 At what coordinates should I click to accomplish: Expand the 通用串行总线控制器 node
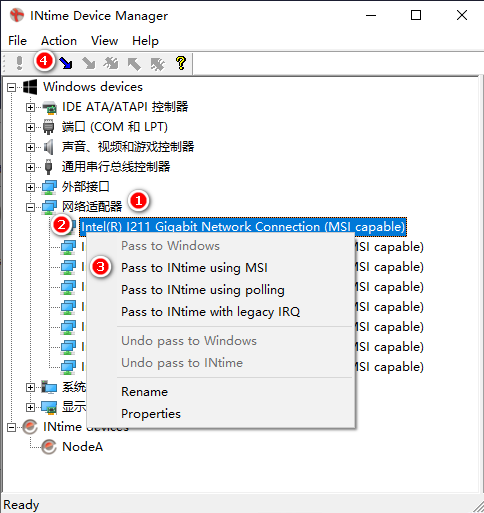pos(30,167)
